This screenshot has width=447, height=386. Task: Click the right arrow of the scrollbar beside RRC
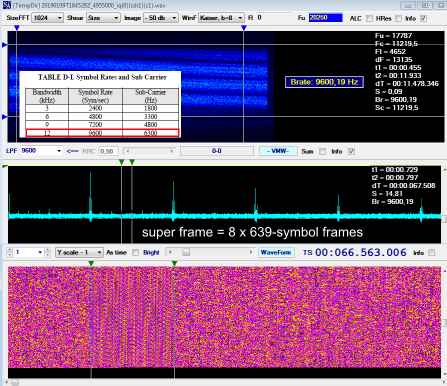(x=172, y=151)
